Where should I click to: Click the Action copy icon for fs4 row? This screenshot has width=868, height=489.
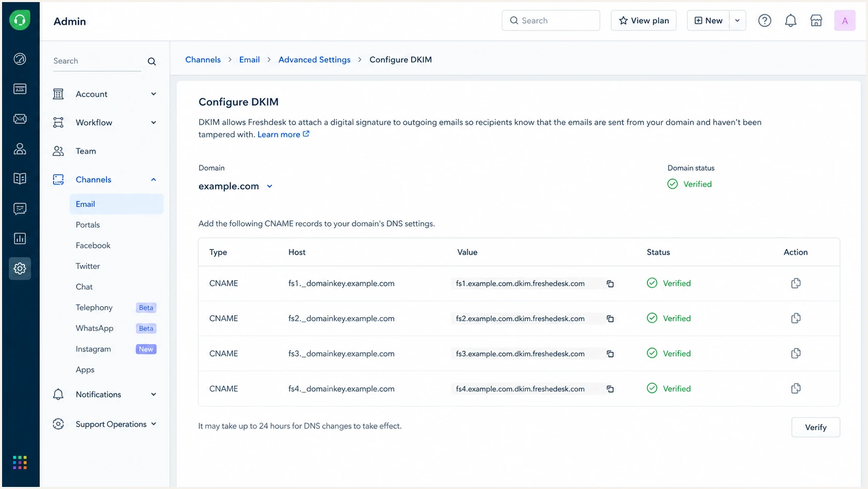coord(796,388)
